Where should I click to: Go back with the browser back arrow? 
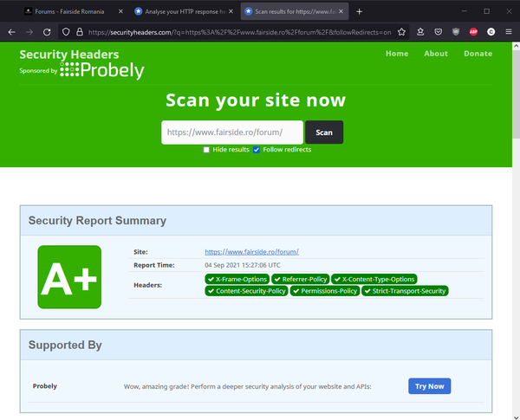click(11, 32)
